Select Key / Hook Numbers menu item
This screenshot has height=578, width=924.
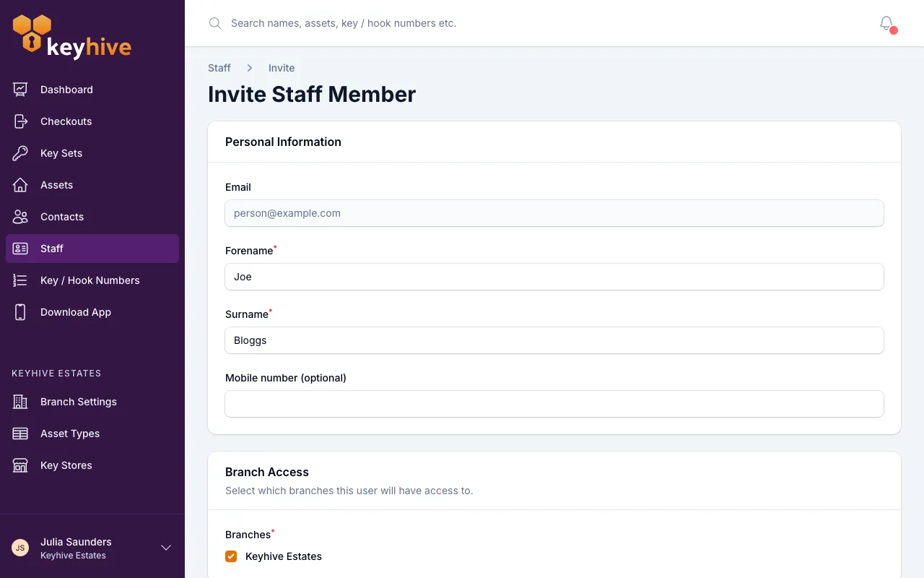pyautogui.click(x=92, y=280)
